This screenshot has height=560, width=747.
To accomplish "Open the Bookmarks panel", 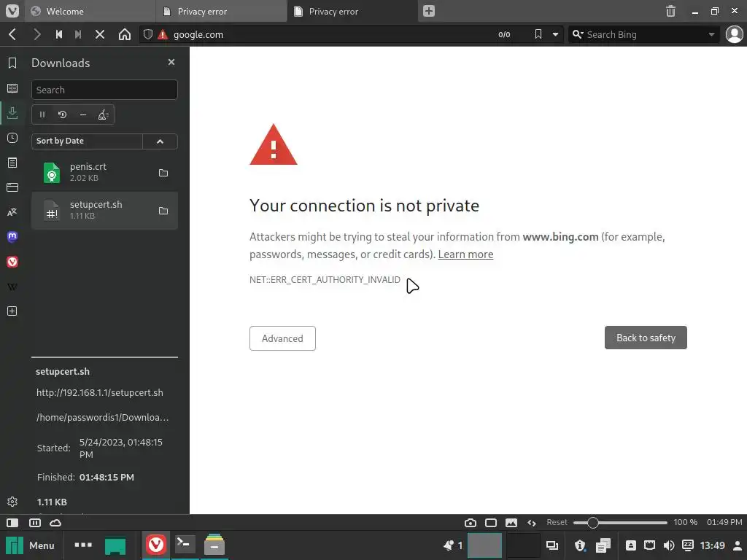I will 12,63.
